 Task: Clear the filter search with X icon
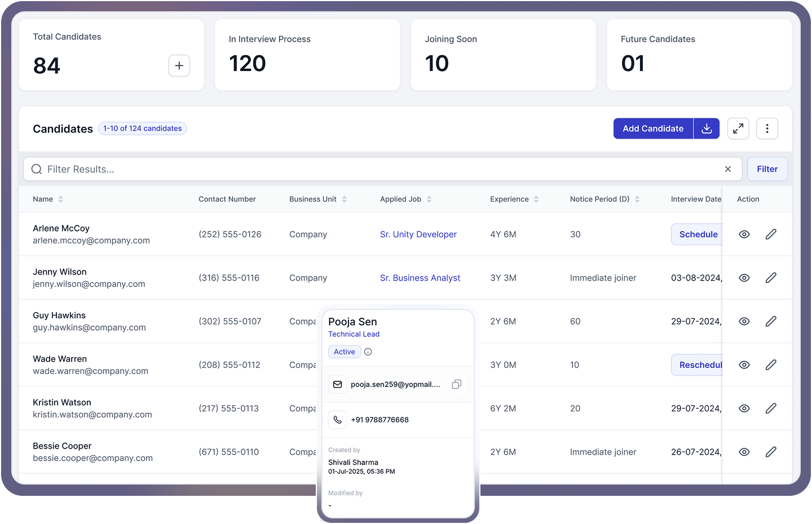coord(728,169)
